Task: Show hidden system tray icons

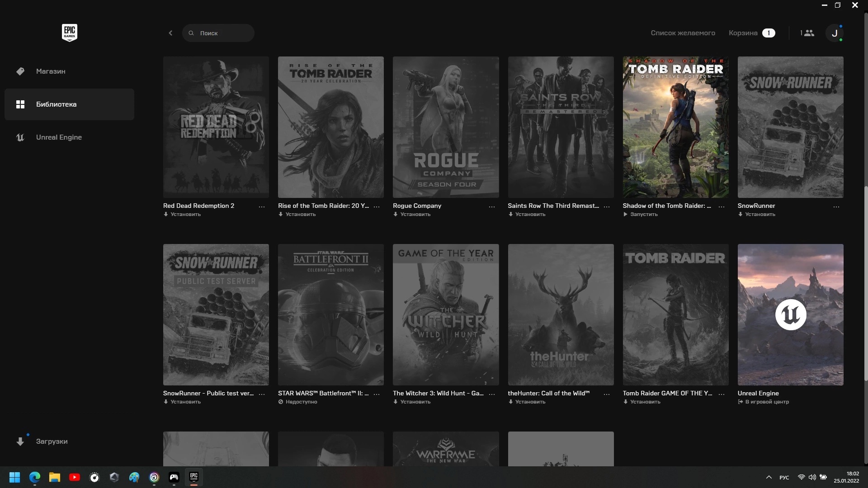Action: (769, 477)
